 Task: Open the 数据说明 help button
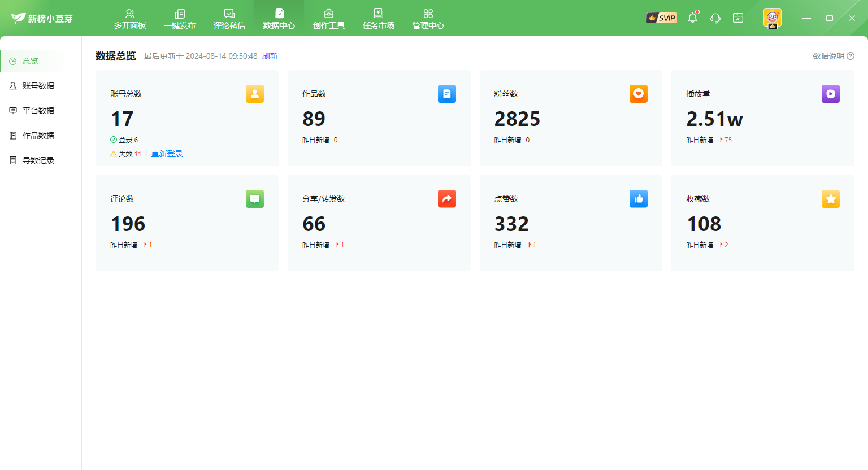click(x=833, y=56)
